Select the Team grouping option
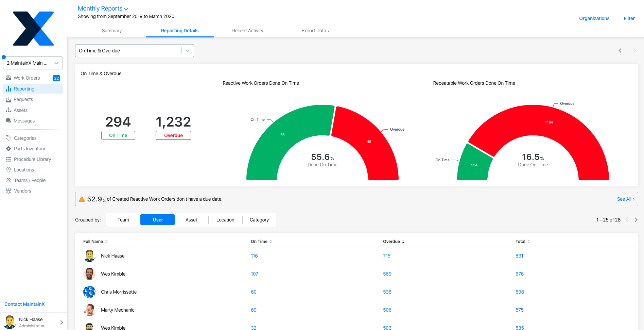 tap(123, 220)
